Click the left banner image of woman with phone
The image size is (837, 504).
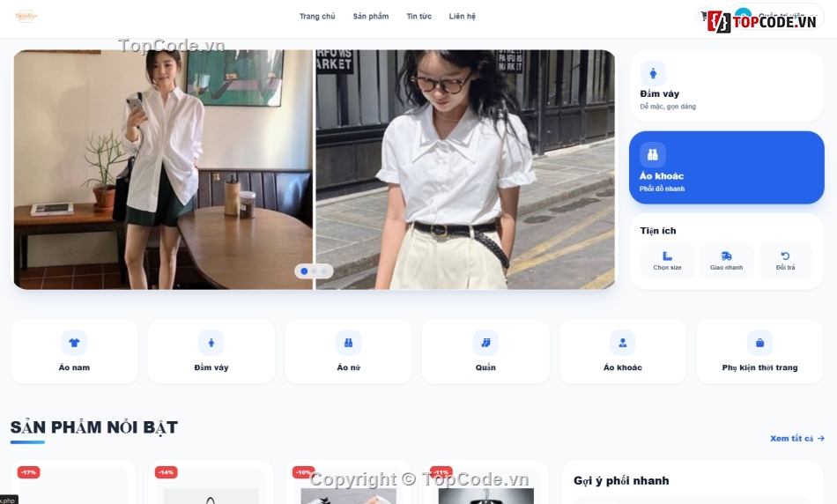tap(163, 169)
